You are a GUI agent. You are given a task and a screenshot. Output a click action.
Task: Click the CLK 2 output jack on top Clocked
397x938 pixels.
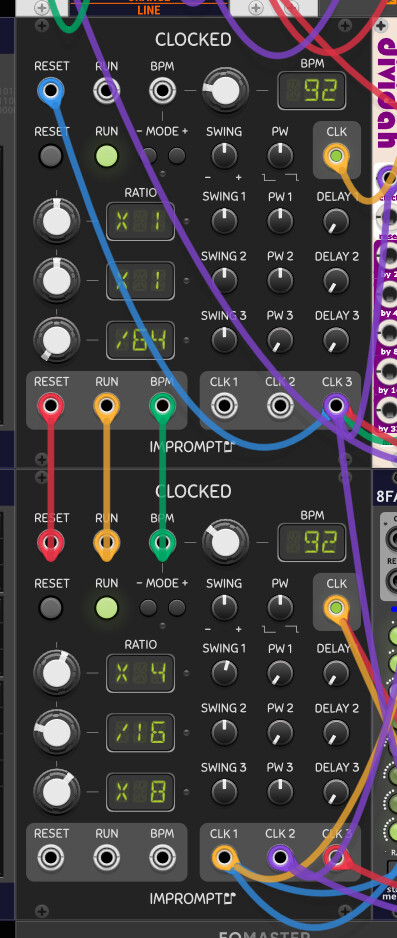(280, 406)
